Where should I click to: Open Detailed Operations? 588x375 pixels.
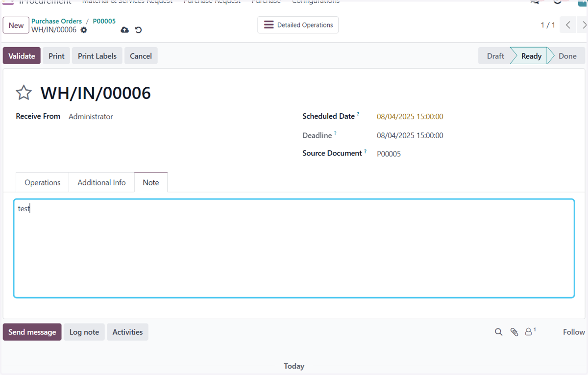point(298,25)
